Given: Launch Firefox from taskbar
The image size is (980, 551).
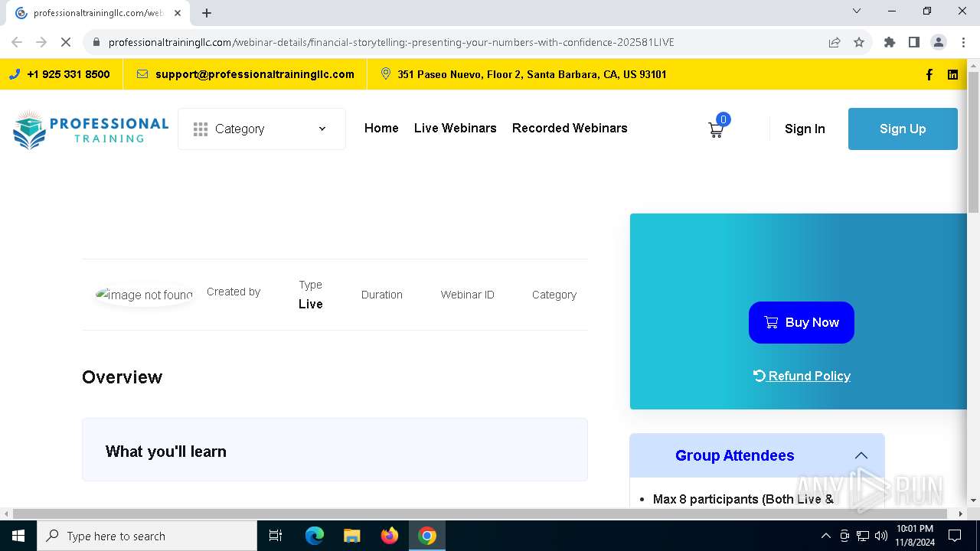Looking at the screenshot, I should point(390,536).
